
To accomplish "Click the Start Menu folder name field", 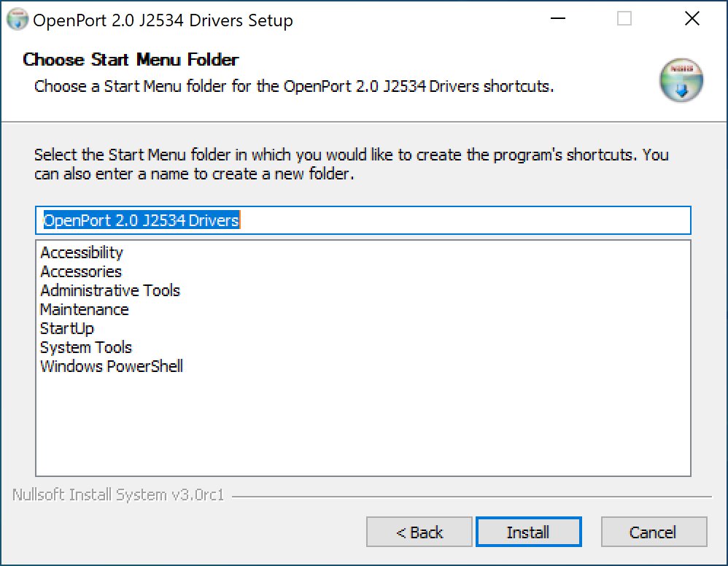I will click(x=363, y=220).
